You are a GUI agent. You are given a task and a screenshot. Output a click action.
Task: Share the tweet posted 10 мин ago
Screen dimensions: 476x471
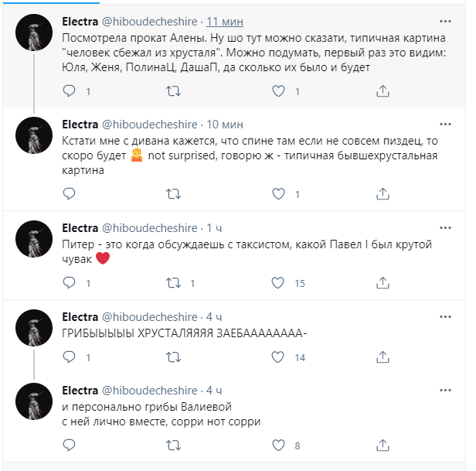pos(382,194)
